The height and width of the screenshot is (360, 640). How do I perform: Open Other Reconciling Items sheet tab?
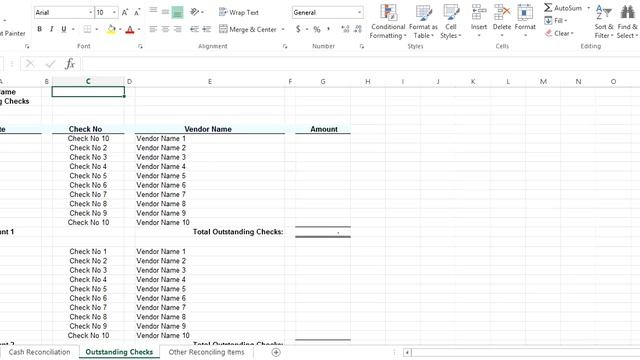click(x=207, y=352)
